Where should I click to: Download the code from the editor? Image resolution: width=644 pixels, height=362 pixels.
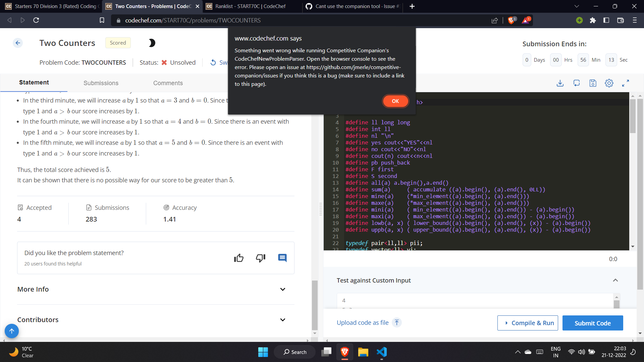point(560,83)
